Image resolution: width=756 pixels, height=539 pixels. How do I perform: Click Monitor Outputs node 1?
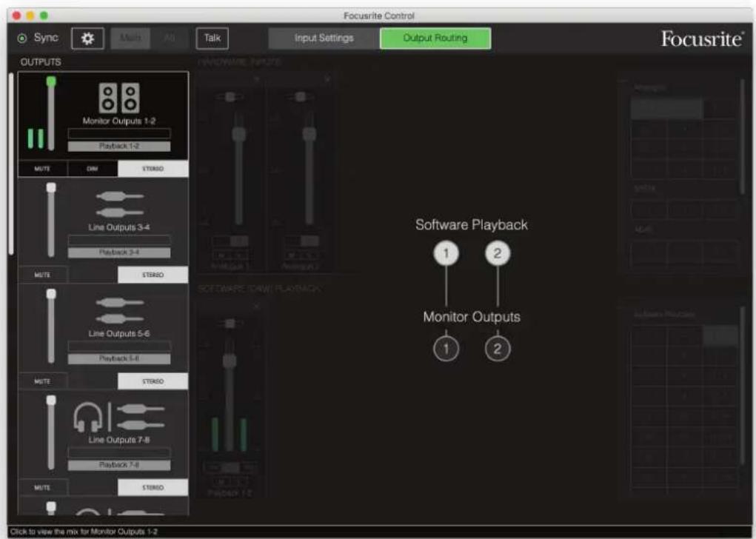click(446, 349)
